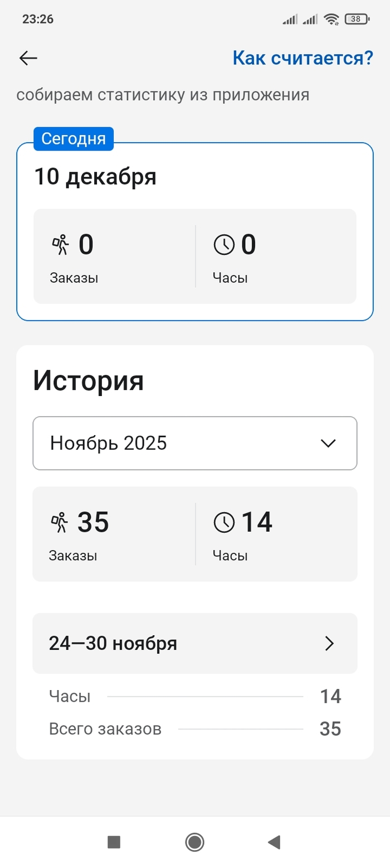Tap the back arrow icon
The width and height of the screenshot is (390, 868).
click(28, 58)
